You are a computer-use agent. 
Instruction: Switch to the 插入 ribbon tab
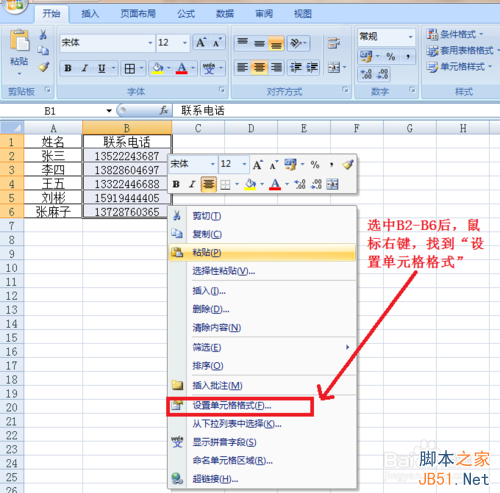(x=90, y=14)
